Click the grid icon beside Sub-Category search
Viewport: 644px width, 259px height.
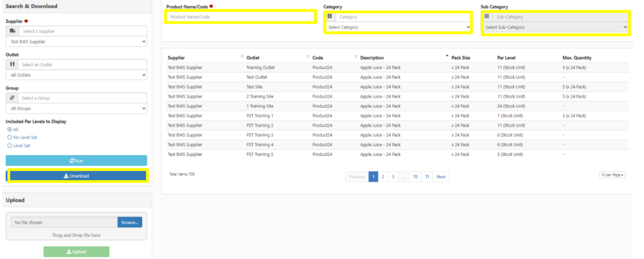point(487,17)
